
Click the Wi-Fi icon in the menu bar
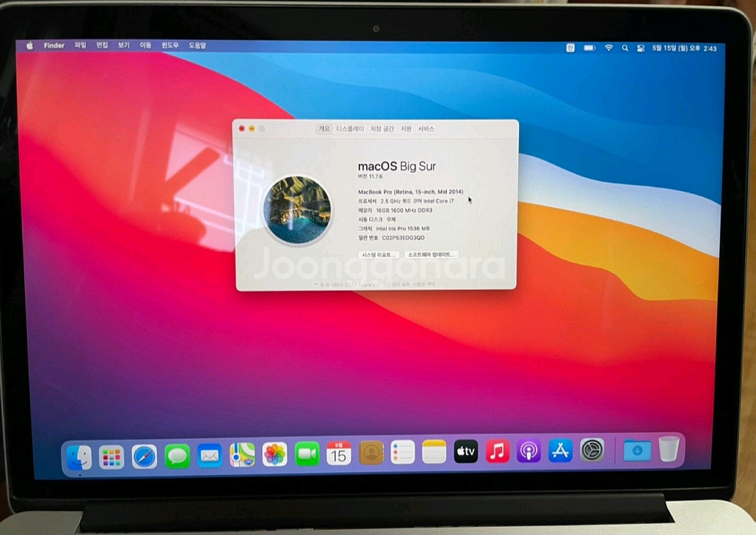pos(608,47)
